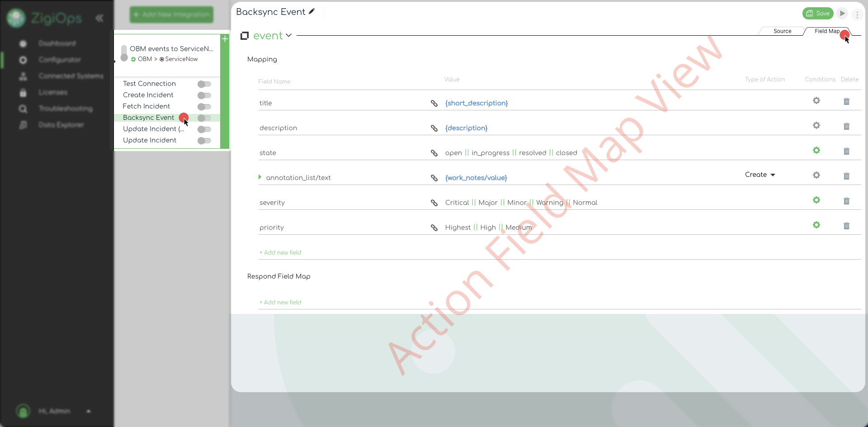This screenshot has width=868, height=427.
Task: Expand the annotation_list/text field row
Action: (x=260, y=177)
